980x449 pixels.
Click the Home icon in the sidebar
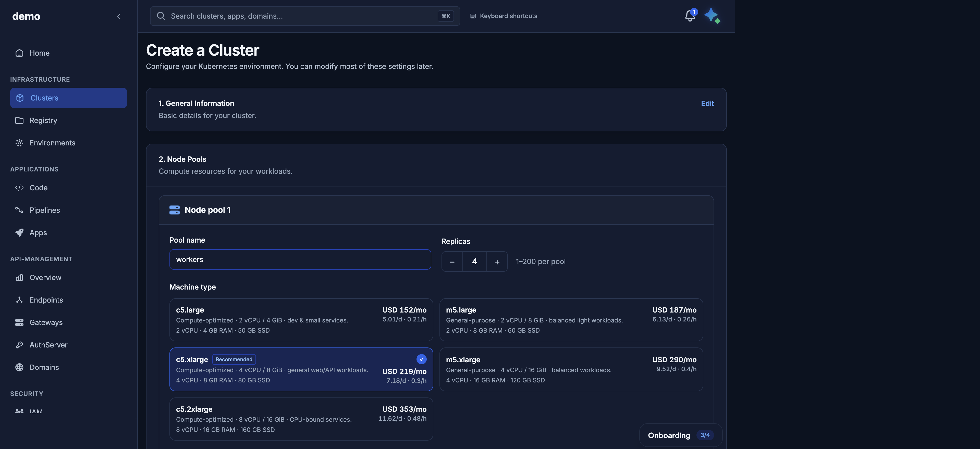19,53
